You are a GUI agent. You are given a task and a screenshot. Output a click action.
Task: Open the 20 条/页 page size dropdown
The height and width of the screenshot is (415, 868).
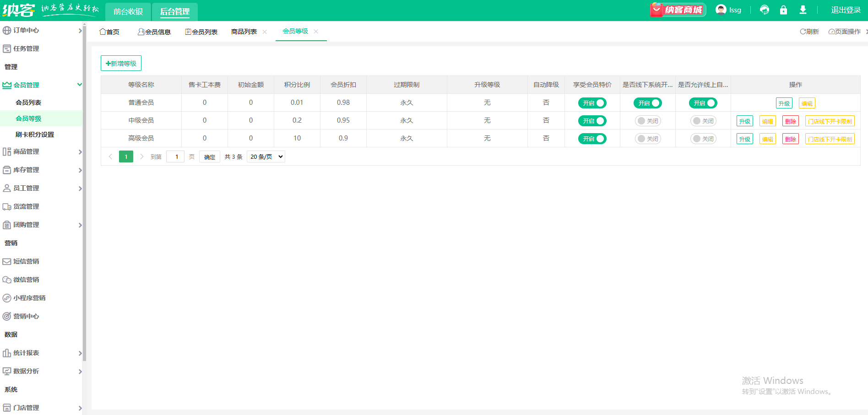(266, 156)
